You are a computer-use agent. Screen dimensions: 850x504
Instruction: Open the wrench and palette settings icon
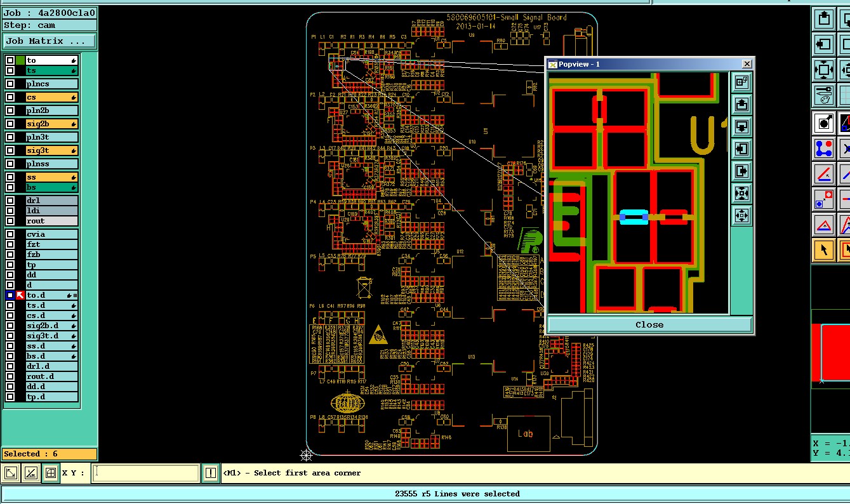click(824, 95)
